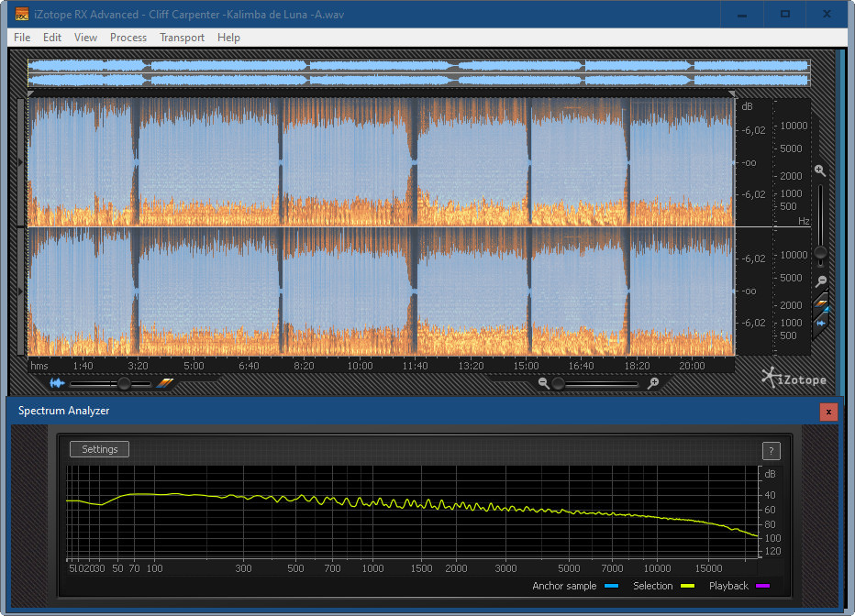Click the waveform overview strip at top
Image resolution: width=855 pixels, height=616 pixels.
(418, 72)
